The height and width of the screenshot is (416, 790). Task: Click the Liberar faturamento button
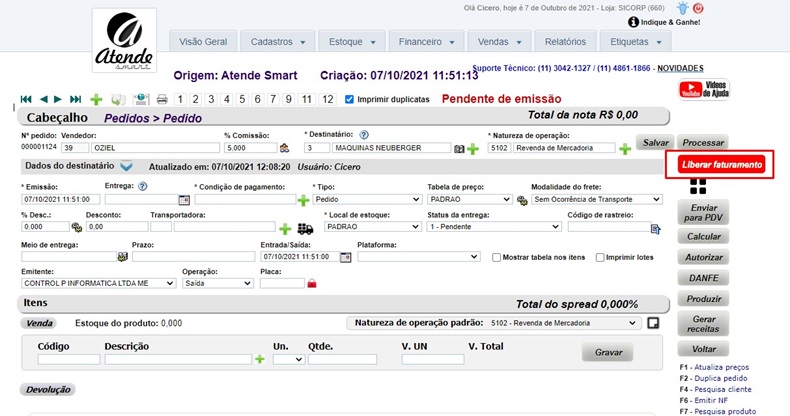click(720, 164)
